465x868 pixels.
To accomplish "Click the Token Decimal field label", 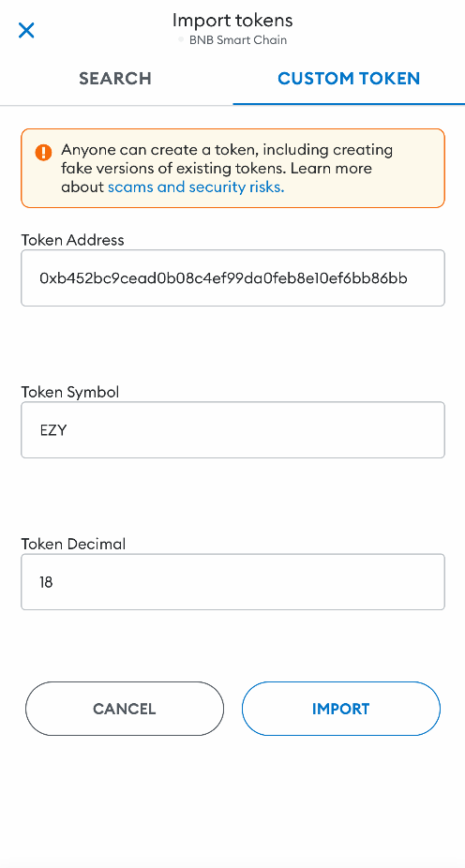I will point(74,544).
